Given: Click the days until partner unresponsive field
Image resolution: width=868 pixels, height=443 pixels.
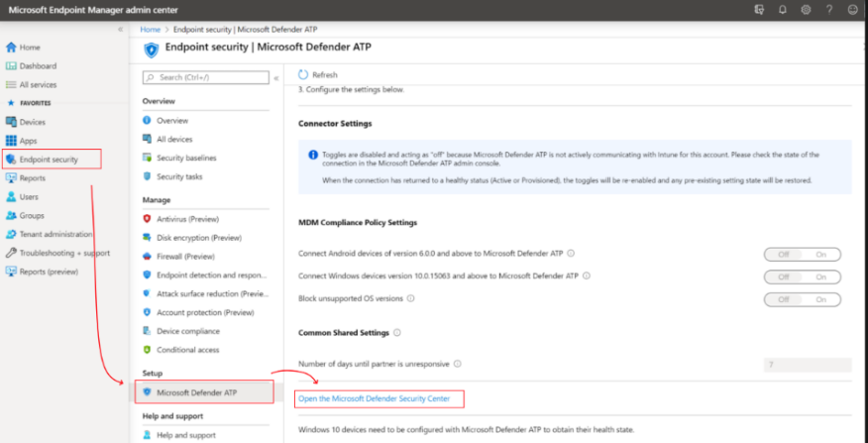Looking at the screenshot, I should point(808,365).
